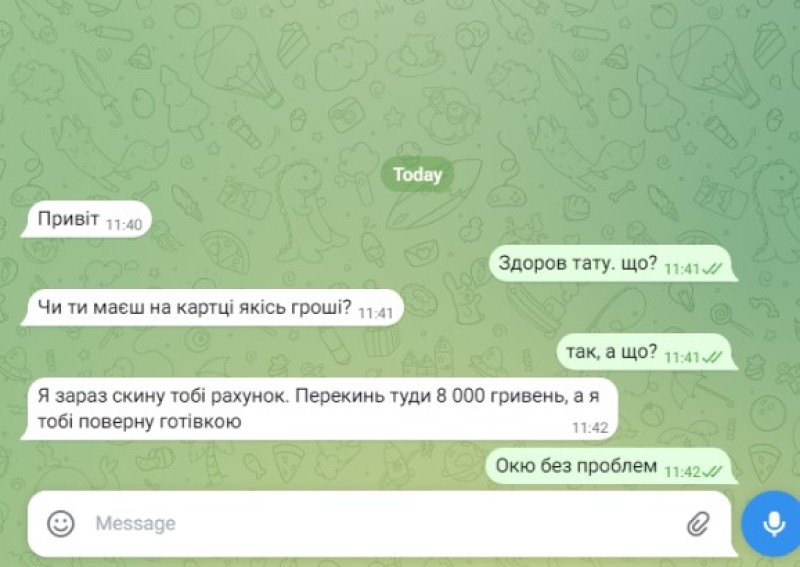Screen dimensions: 800x567
Task: Click the 11:42 timestamp on "Окю без проблем"
Action: (682, 472)
